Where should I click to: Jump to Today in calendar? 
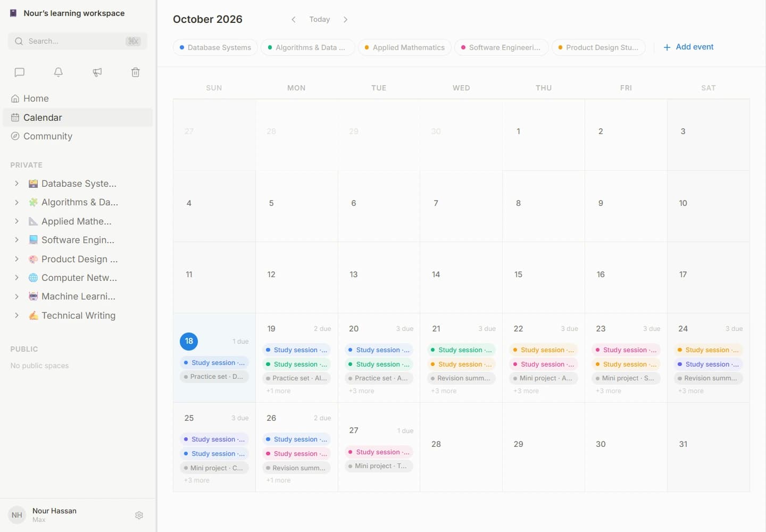[320, 20]
